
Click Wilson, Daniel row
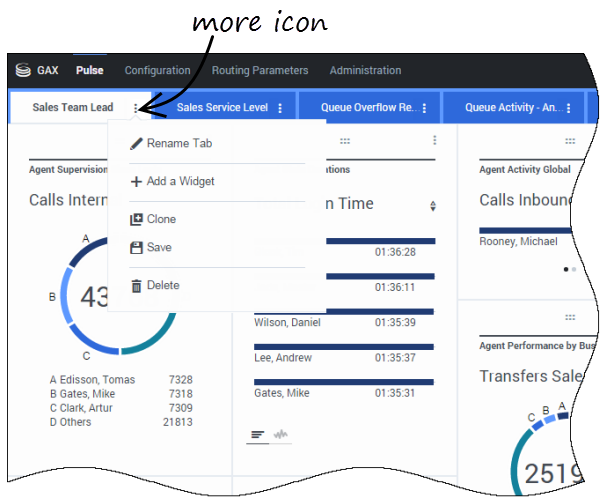(x=344, y=318)
